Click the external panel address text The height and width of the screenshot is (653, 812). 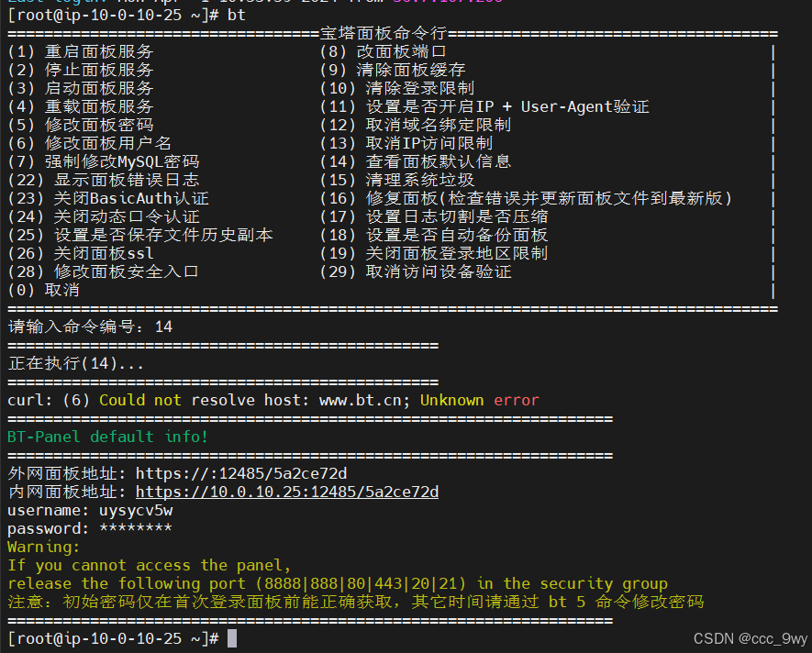(x=241, y=473)
